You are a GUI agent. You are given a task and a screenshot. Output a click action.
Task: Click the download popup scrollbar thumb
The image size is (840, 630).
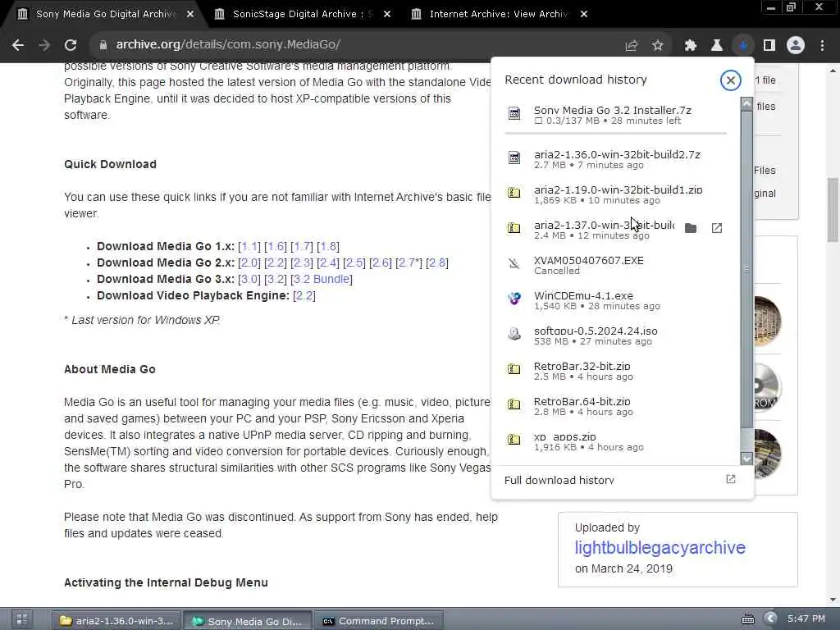746,269
